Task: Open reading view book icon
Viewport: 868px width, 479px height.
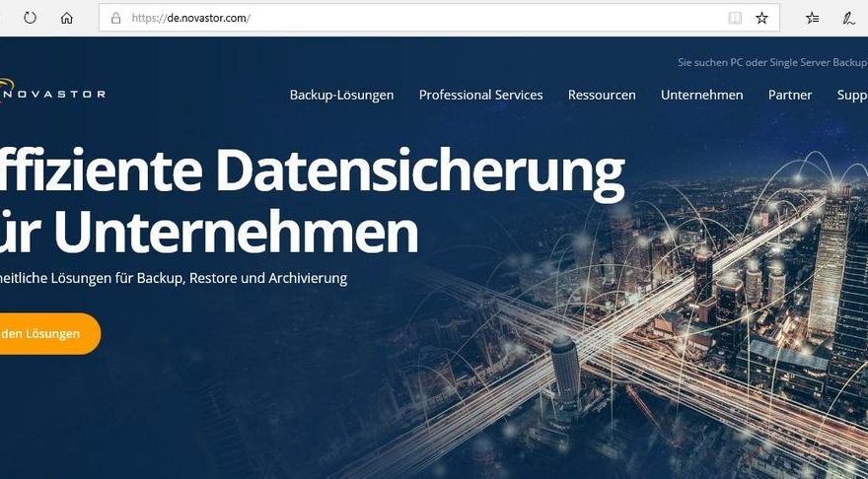Action: coord(735,18)
